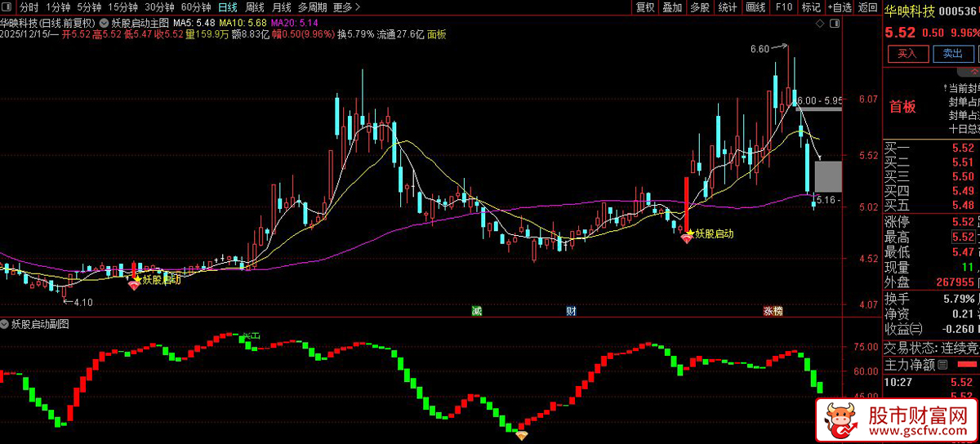Click the MA10: 5.68 indicator label
The width and height of the screenshot is (980, 444).
(x=243, y=23)
